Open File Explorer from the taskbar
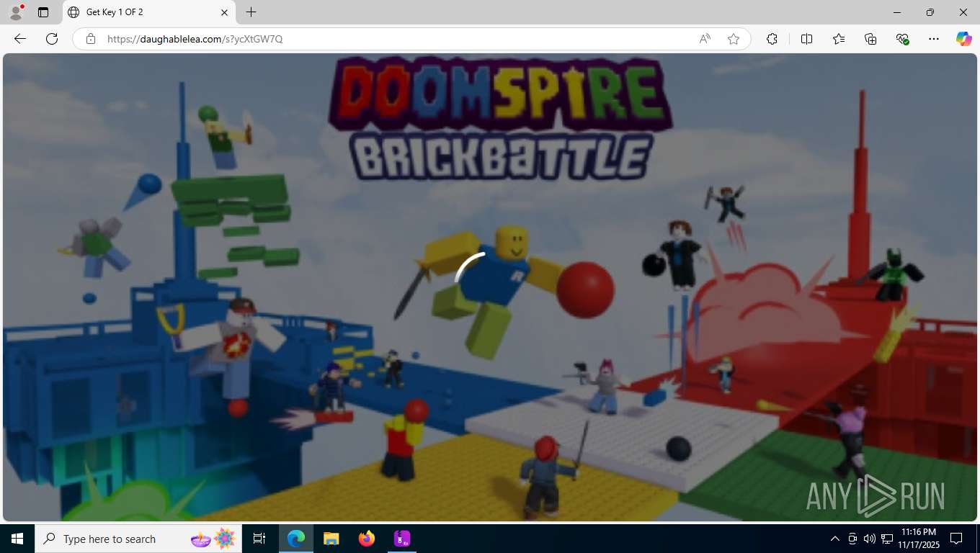 331,539
